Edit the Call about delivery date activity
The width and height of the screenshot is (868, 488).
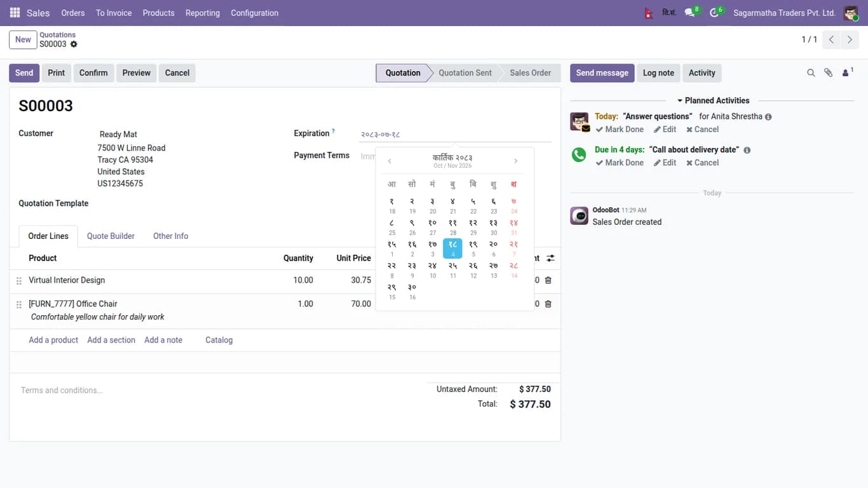(x=665, y=163)
